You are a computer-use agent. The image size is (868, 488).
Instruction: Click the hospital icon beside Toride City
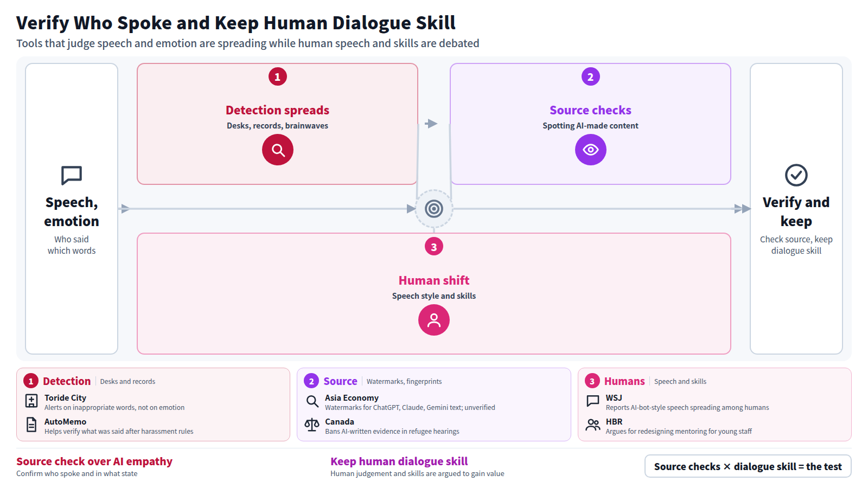point(31,401)
